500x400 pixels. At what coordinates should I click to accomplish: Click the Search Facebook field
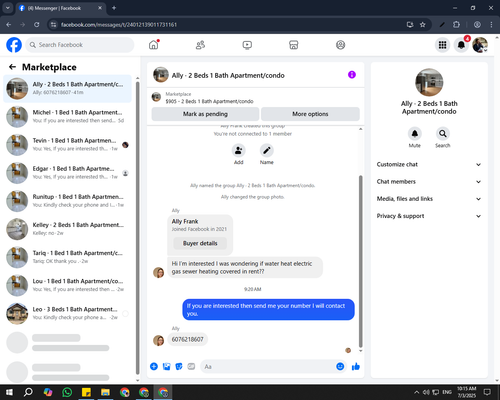[80, 45]
